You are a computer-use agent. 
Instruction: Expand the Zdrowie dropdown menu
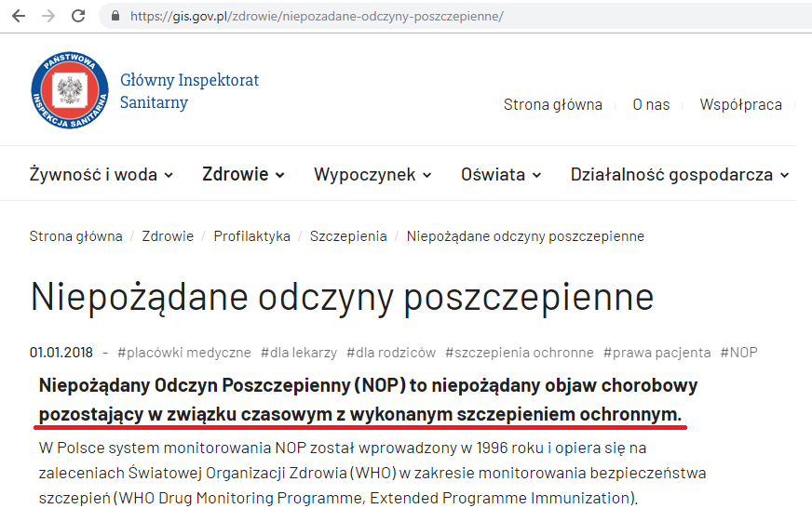pyautogui.click(x=243, y=174)
